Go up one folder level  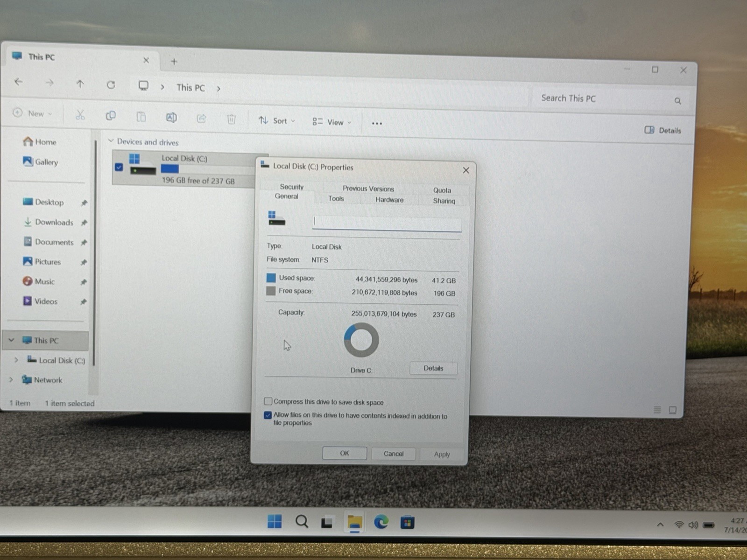[80, 84]
